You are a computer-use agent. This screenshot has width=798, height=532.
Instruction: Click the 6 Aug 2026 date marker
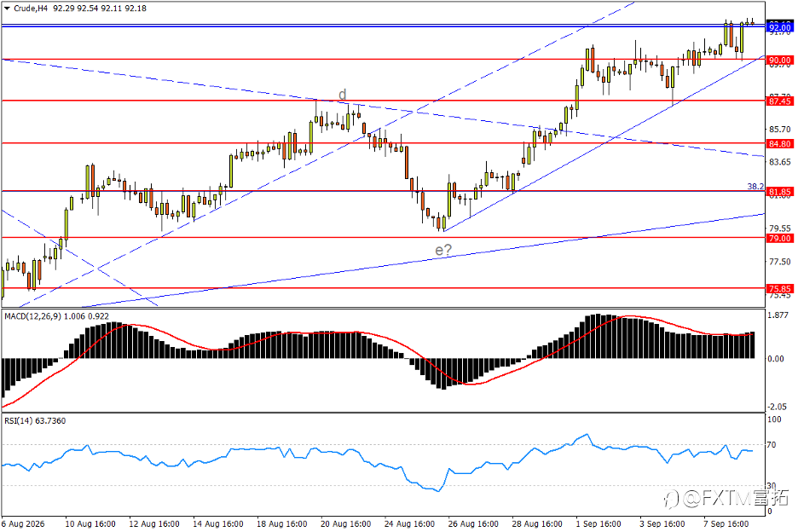pos(23,523)
